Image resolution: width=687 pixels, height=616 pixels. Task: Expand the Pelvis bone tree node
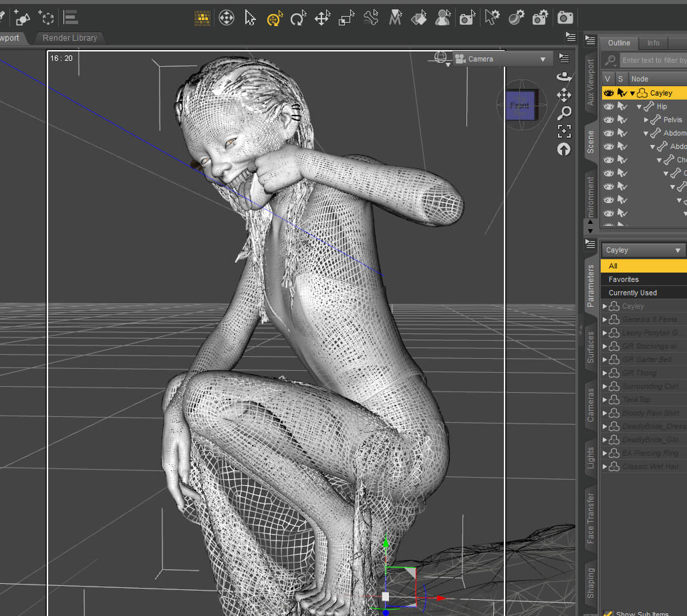click(x=646, y=120)
